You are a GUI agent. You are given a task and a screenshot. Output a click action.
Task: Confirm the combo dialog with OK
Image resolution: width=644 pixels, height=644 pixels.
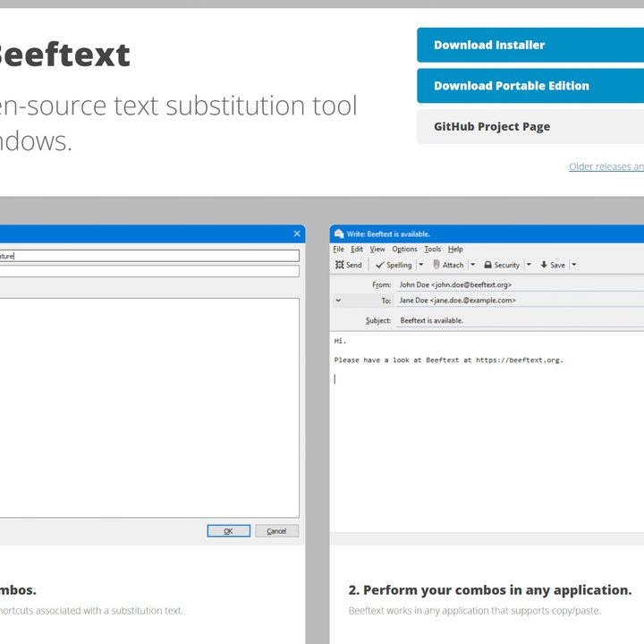point(228,530)
